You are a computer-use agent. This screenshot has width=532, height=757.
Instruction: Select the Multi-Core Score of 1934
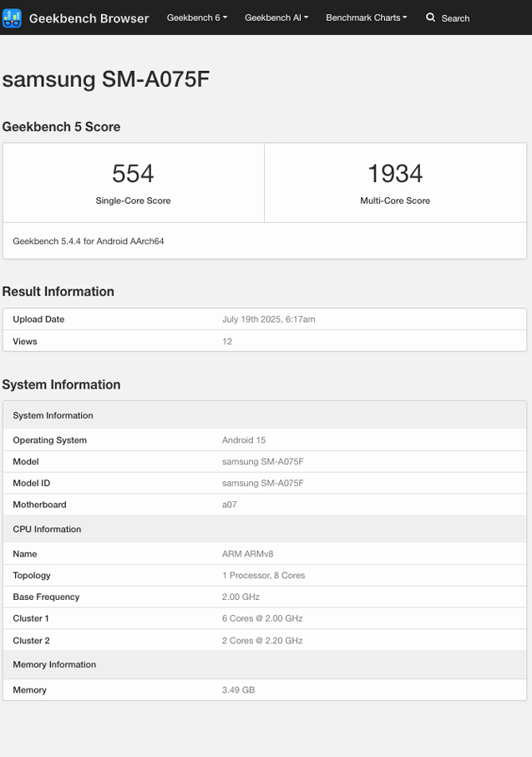point(396,174)
